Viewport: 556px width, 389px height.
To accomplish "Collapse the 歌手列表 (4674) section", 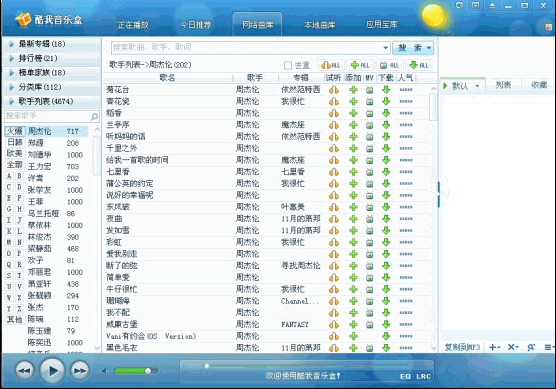I will (x=51, y=101).
